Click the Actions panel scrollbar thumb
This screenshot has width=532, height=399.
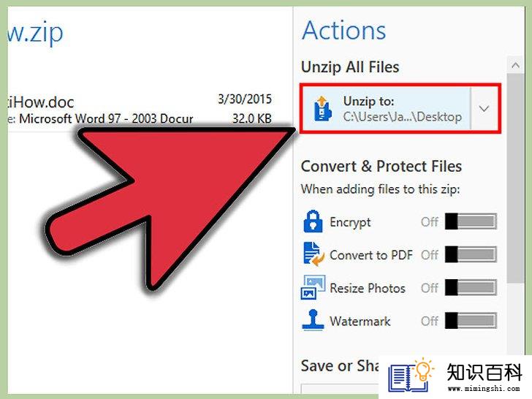click(516, 178)
